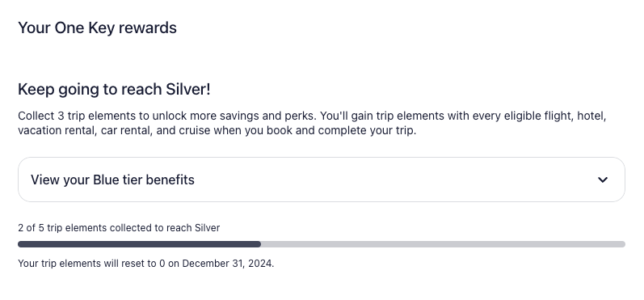Click the chevron down arrow icon
This screenshot has width=644, height=300.
click(x=603, y=180)
